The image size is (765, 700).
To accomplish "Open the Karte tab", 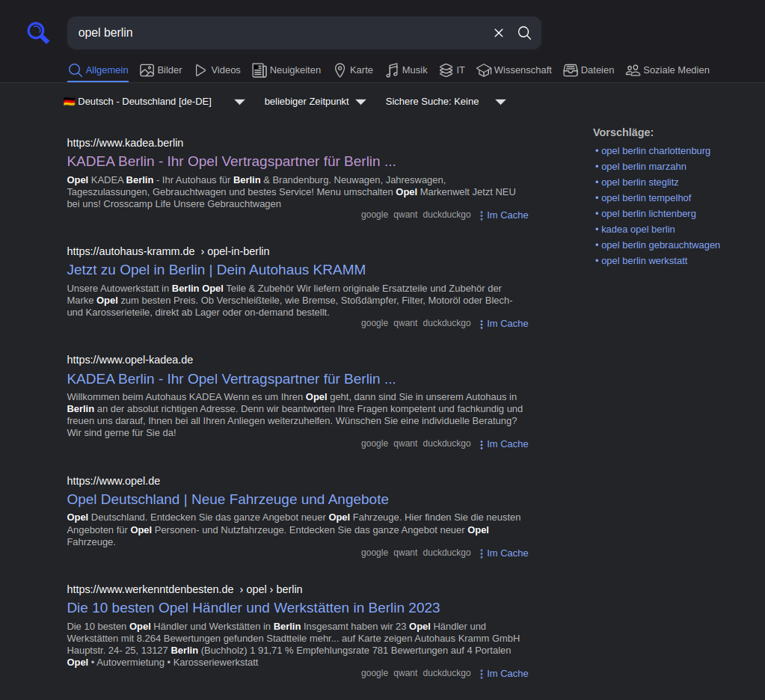I will [354, 70].
